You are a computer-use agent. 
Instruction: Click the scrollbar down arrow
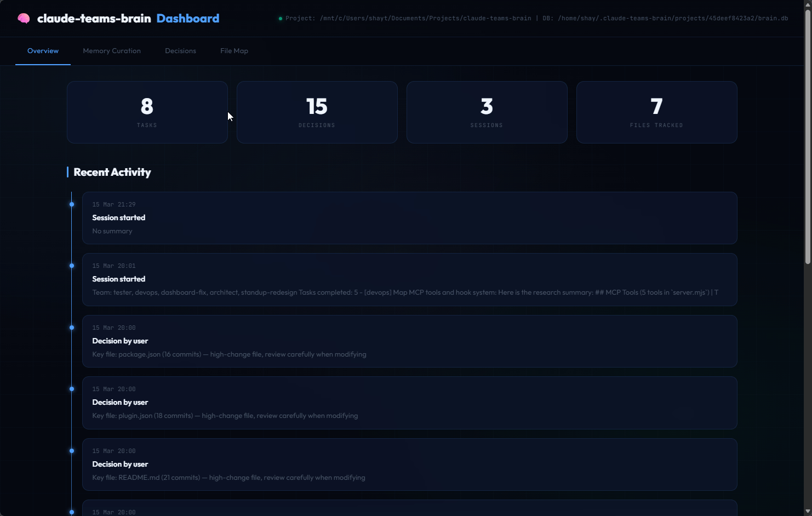pos(808,512)
